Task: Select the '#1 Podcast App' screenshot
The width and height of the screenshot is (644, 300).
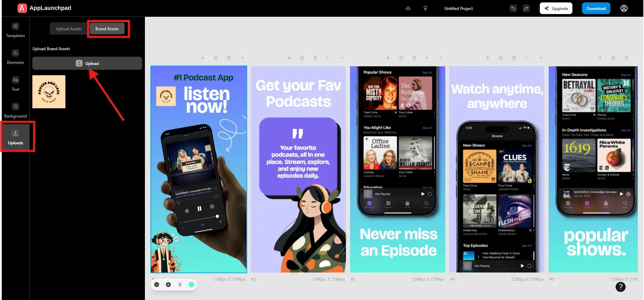Action: (199, 169)
